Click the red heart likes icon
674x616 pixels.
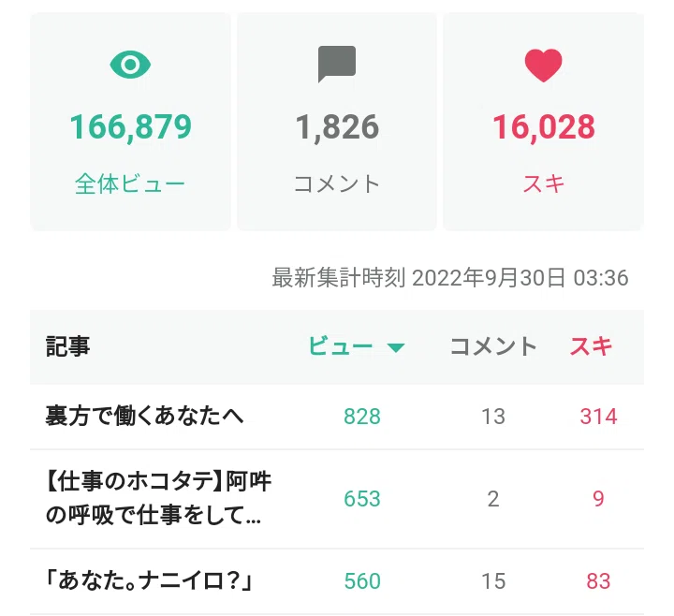(x=543, y=66)
